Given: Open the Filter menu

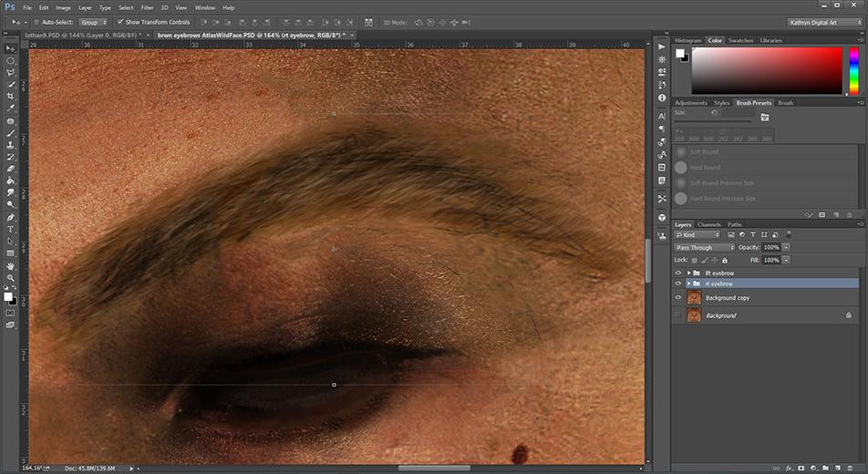Looking at the screenshot, I should point(147,7).
